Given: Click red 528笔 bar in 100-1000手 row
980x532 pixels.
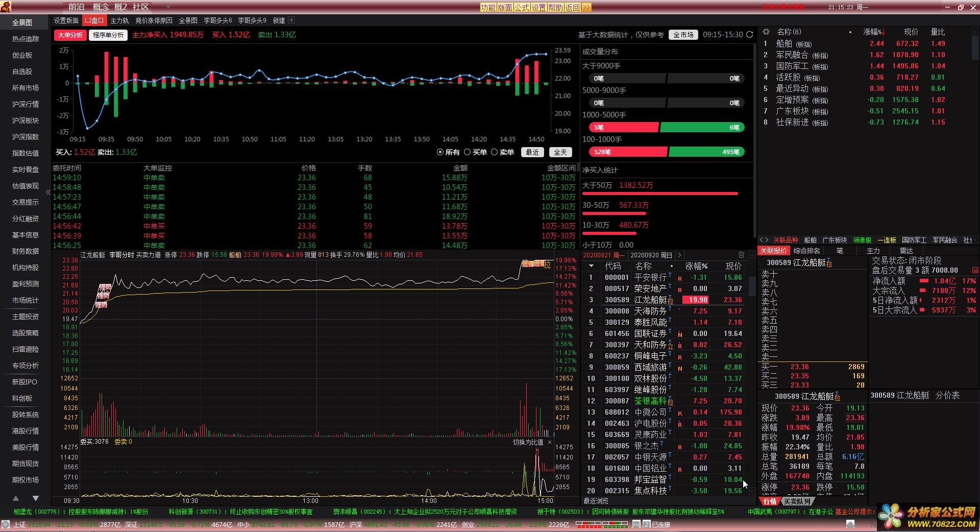Looking at the screenshot, I should [628, 152].
